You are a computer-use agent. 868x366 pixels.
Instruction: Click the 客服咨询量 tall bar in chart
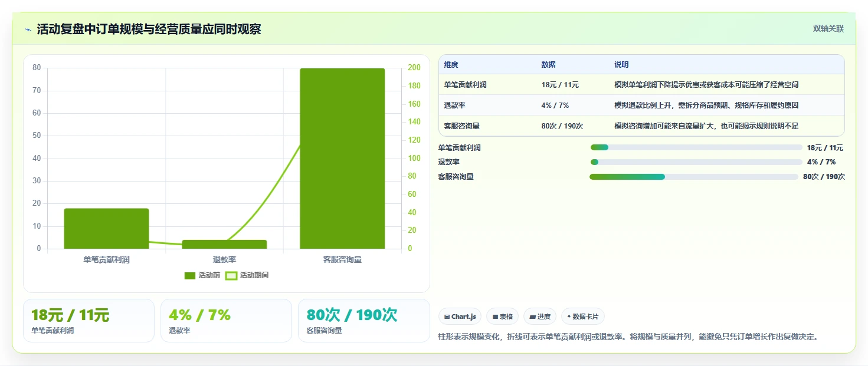342,159
